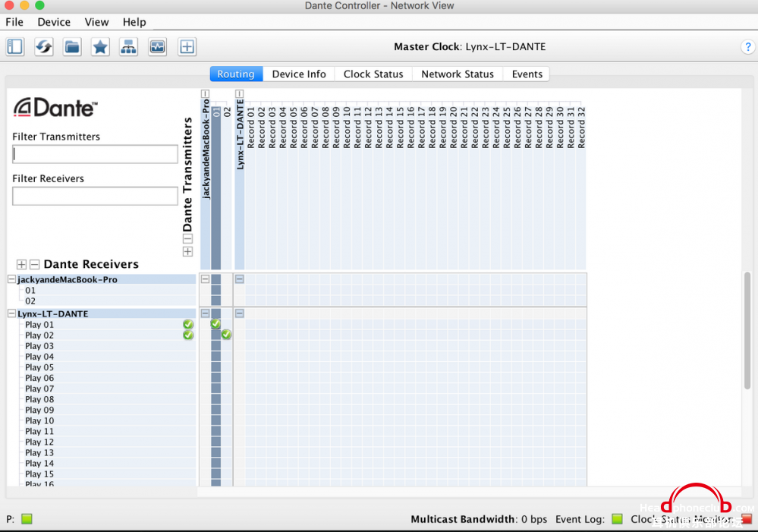Click the vertical scrollbar on the right
The image size is (758, 532).
pos(747,330)
